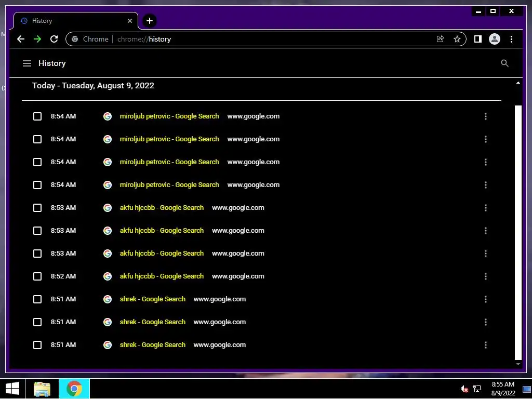Image resolution: width=532 pixels, height=399 pixels.
Task: Open the Chrome three-dot menu in the toolbar
Action: point(511,39)
